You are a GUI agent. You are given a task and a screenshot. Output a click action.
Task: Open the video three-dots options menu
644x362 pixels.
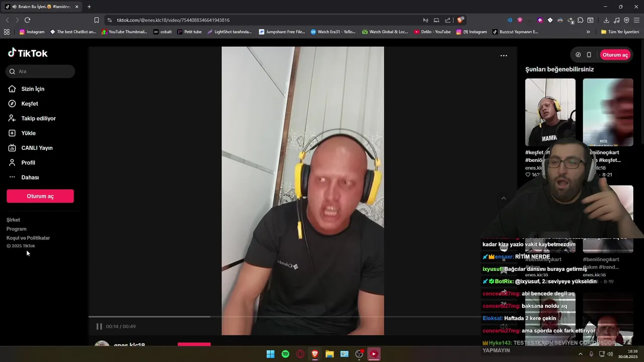pos(504,56)
